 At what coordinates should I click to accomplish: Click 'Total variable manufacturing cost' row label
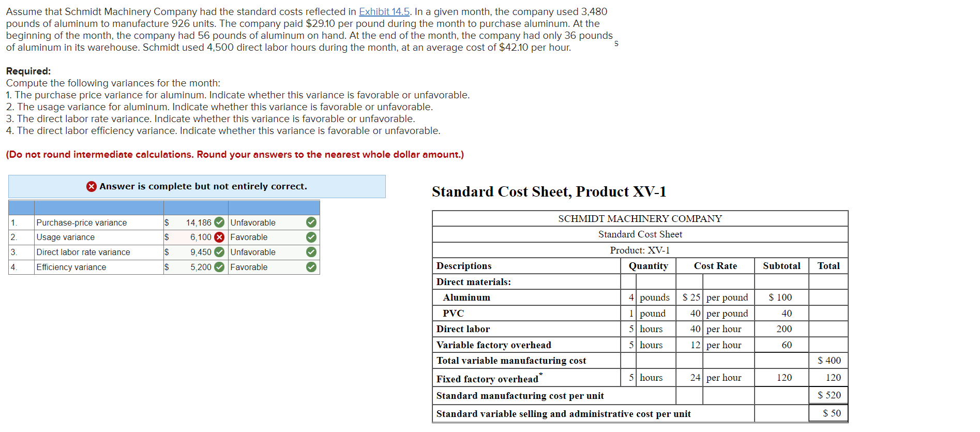click(511, 361)
